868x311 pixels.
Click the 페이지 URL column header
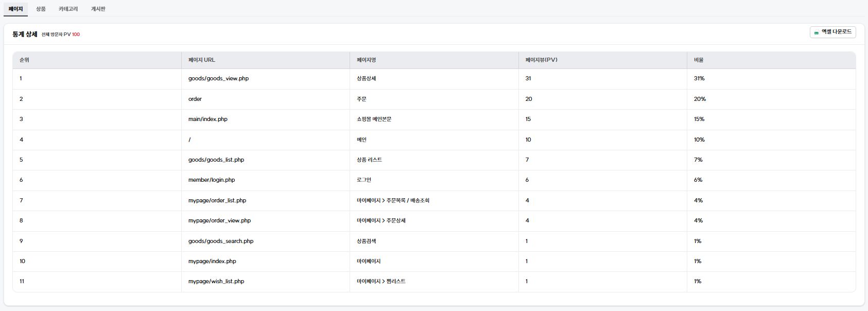point(202,60)
